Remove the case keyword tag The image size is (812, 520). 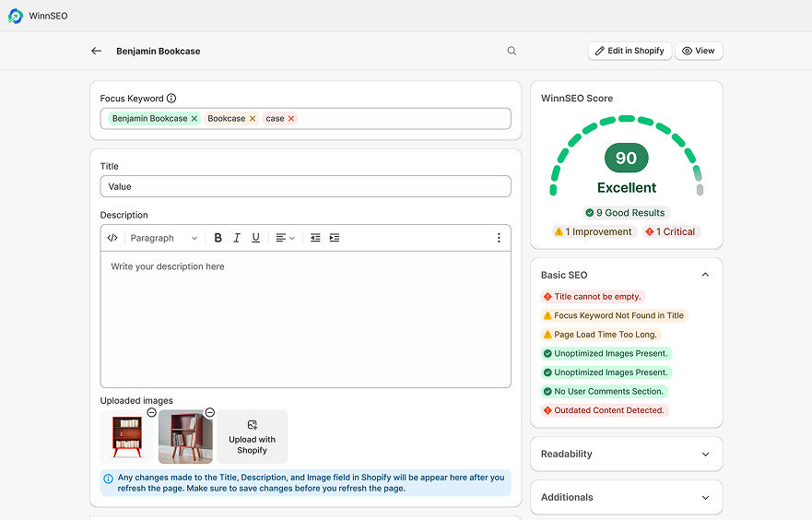(291, 119)
